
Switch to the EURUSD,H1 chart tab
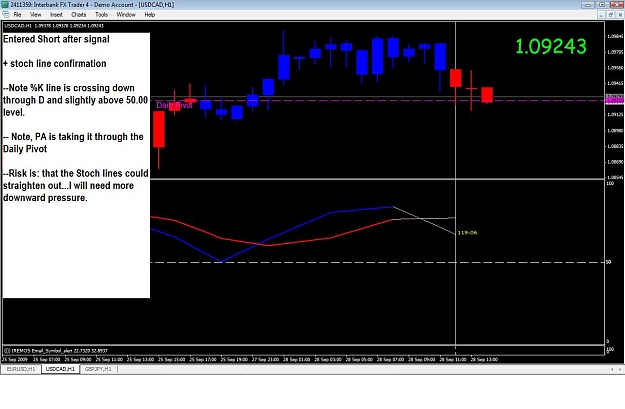coord(21,369)
